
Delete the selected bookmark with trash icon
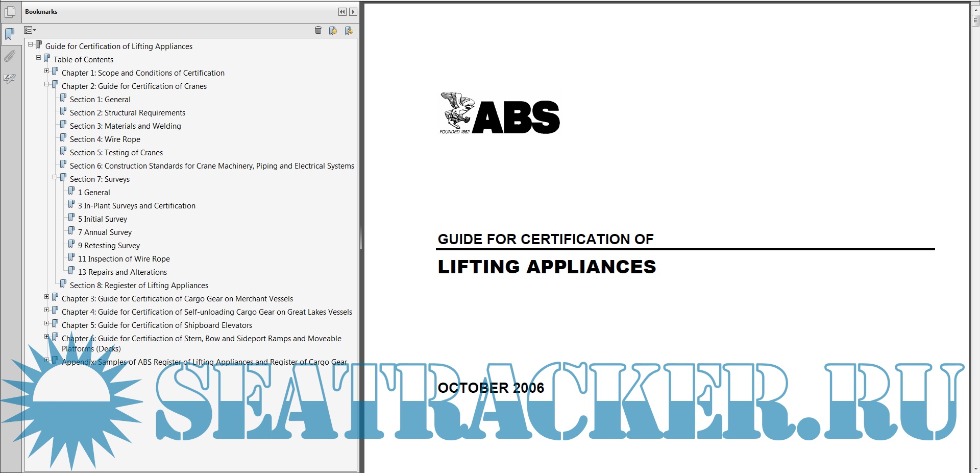coord(318,31)
